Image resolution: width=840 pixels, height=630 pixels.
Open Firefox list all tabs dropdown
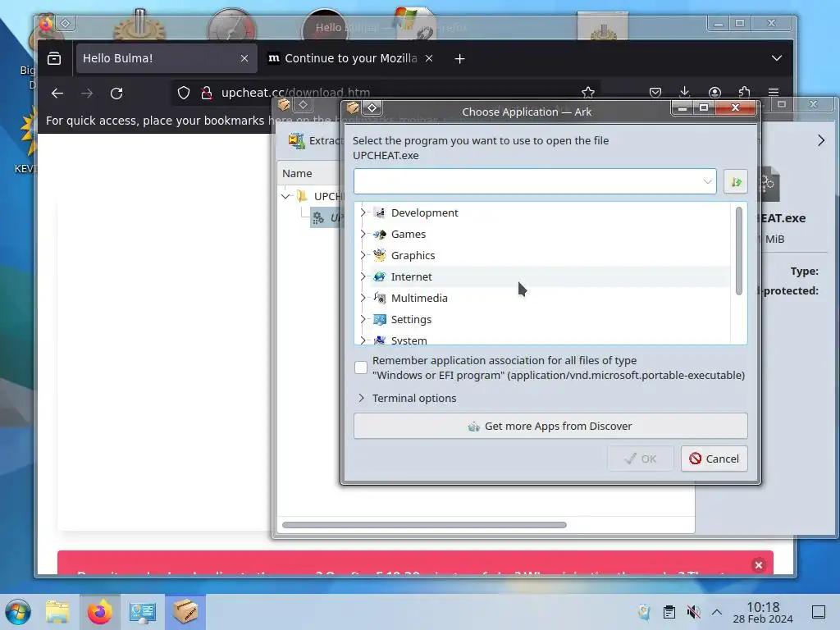[777, 58]
